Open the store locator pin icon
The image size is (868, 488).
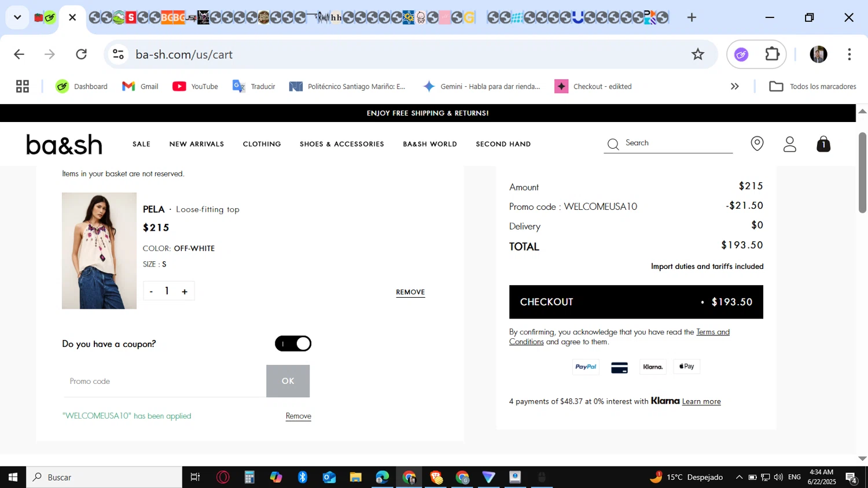(x=757, y=143)
